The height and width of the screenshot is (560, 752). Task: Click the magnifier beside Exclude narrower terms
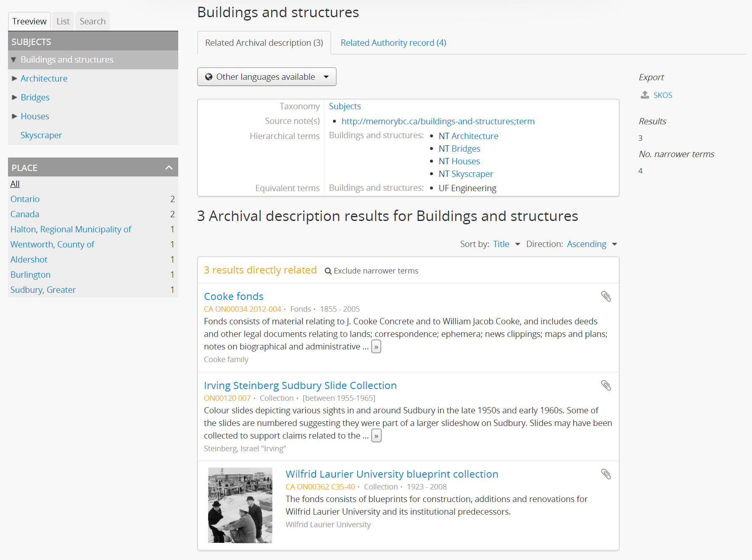[328, 271]
